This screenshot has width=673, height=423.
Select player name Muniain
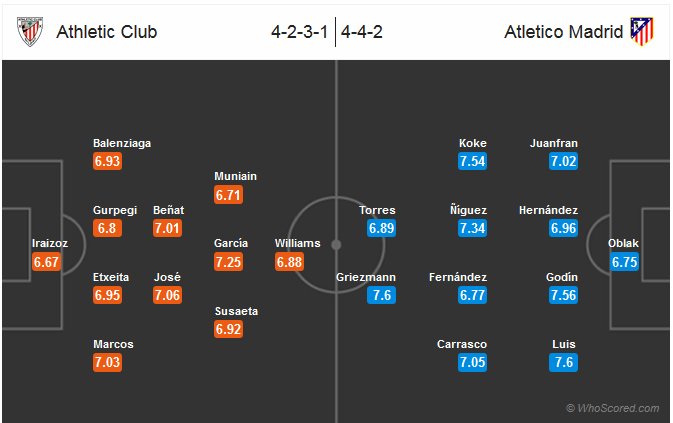(235, 176)
